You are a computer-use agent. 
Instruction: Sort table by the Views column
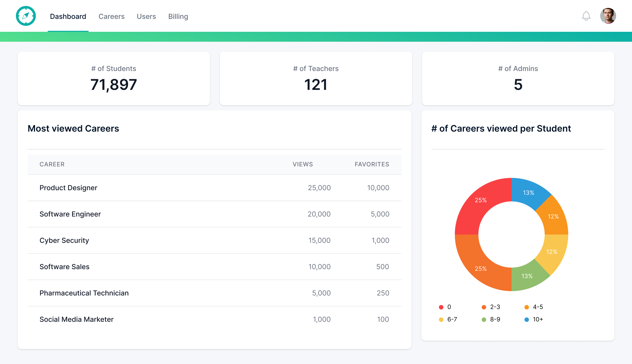pyautogui.click(x=303, y=164)
